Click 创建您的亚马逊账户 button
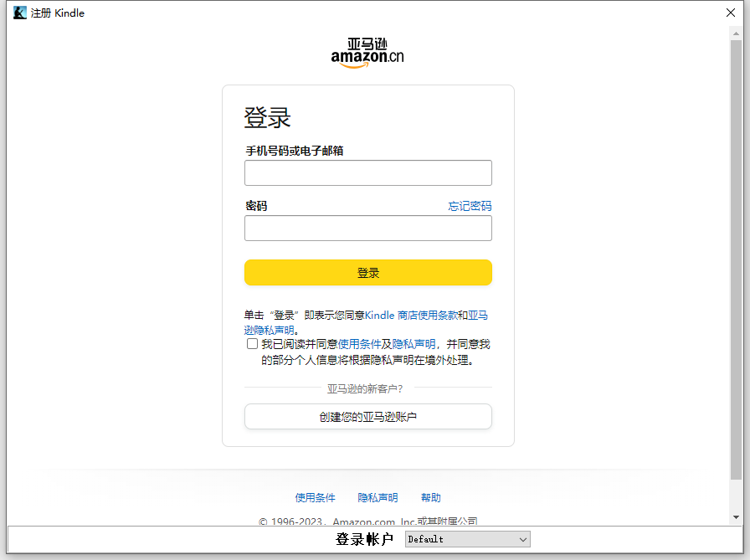 [x=367, y=417]
